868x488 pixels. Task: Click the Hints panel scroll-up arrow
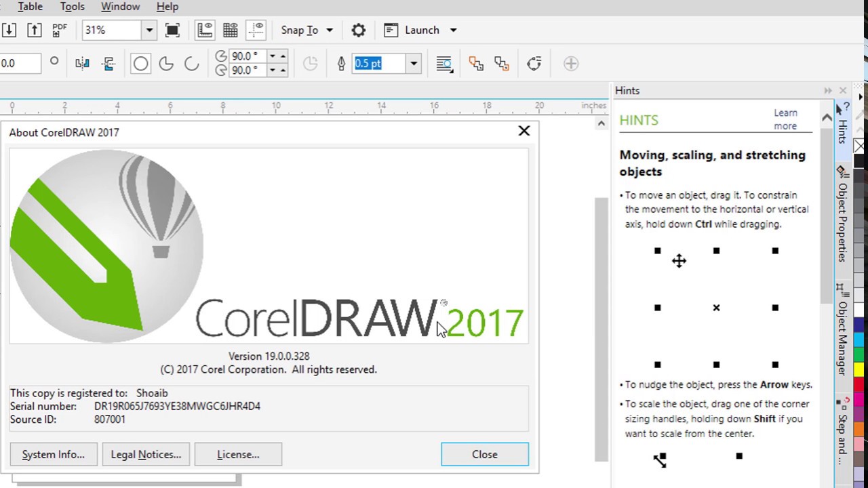pyautogui.click(x=827, y=118)
